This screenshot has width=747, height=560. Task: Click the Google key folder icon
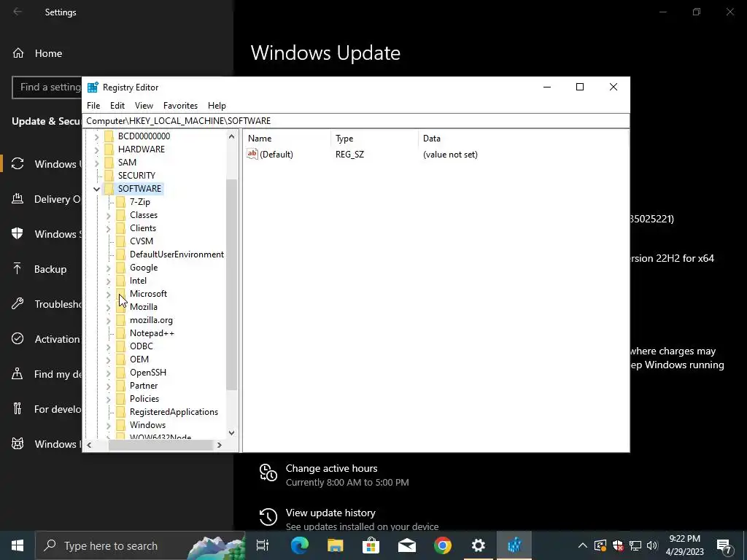click(121, 268)
